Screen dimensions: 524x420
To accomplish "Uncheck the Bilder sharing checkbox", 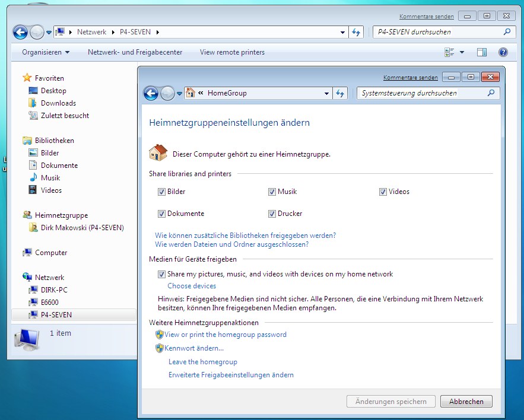I will 161,192.
